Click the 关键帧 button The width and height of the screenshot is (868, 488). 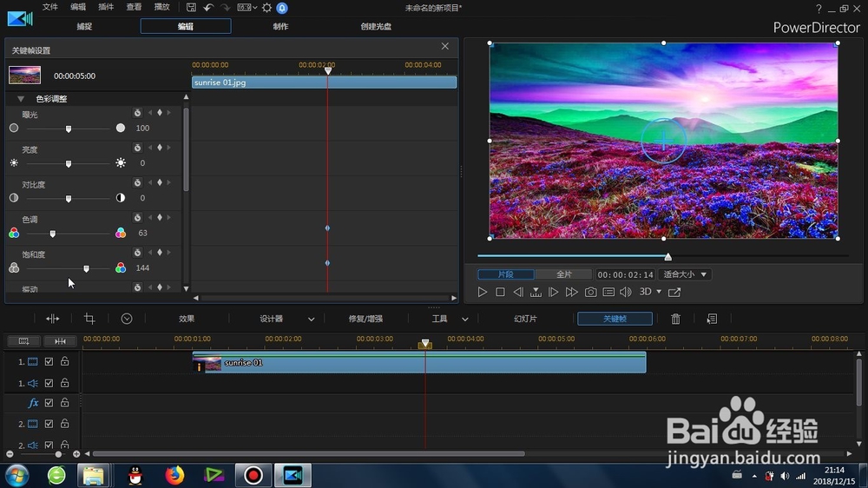(615, 319)
